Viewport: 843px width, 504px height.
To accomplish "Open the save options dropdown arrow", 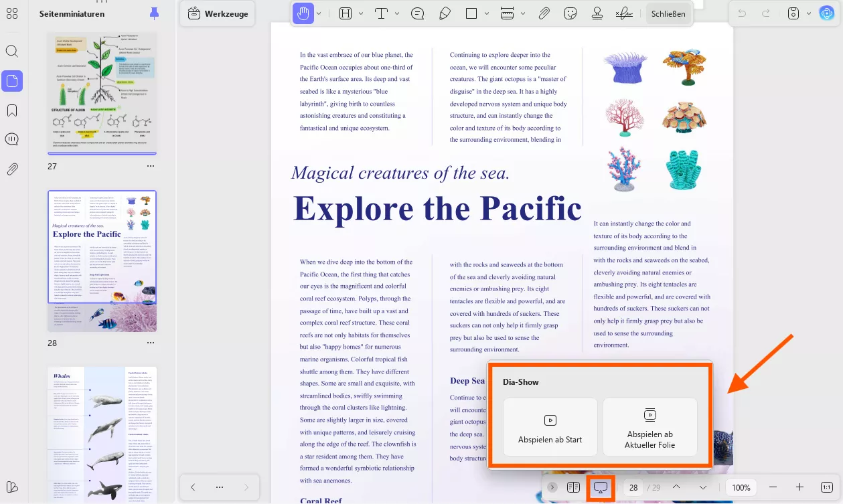I will point(808,13).
